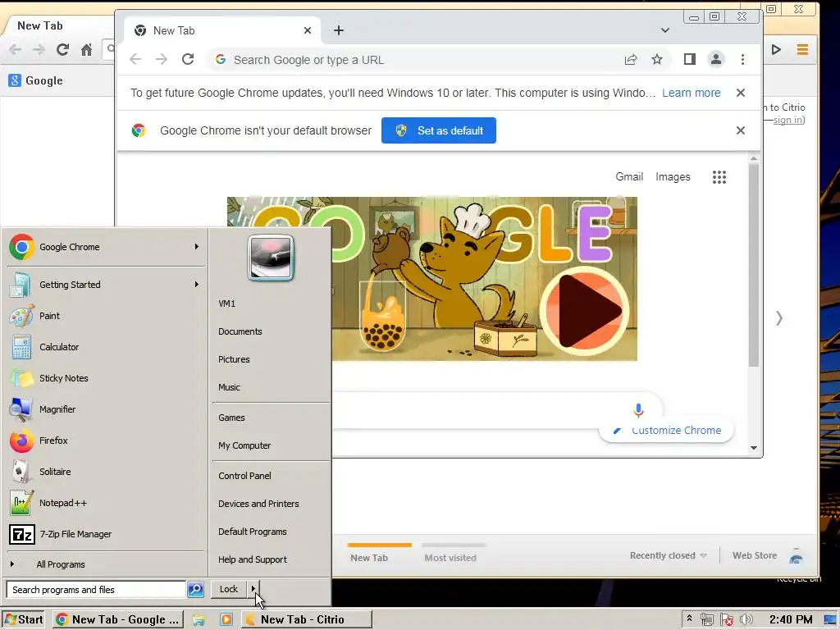Launch Firefox from Start menu
This screenshot has width=840, height=630.
click(104, 441)
